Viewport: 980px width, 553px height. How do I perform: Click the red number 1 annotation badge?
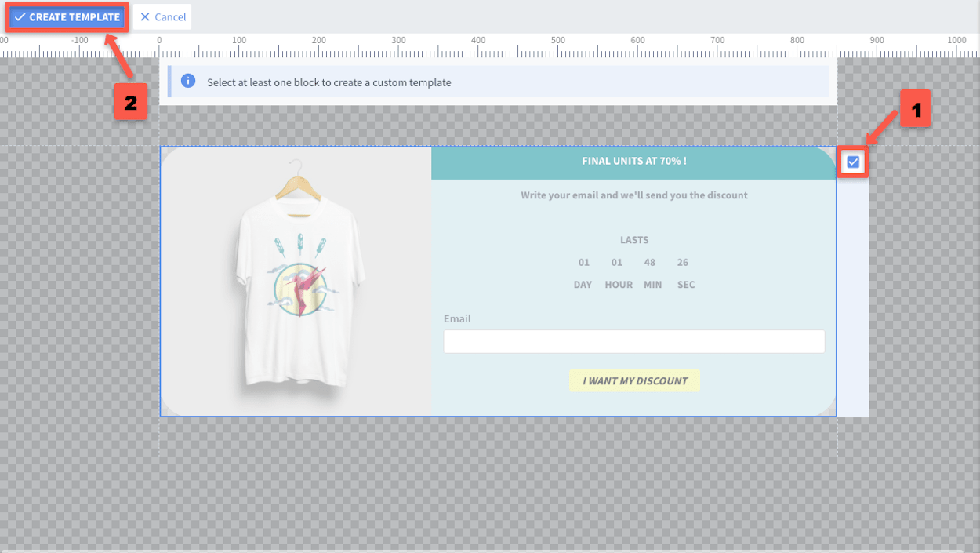(916, 108)
